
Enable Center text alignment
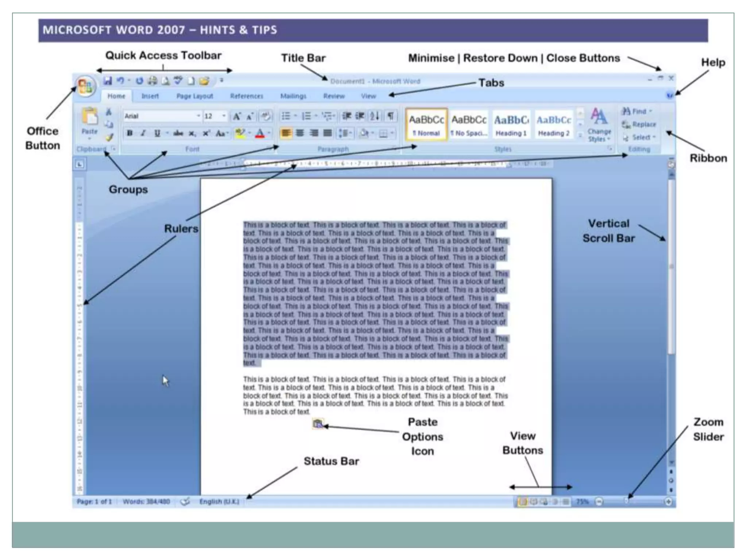300,133
